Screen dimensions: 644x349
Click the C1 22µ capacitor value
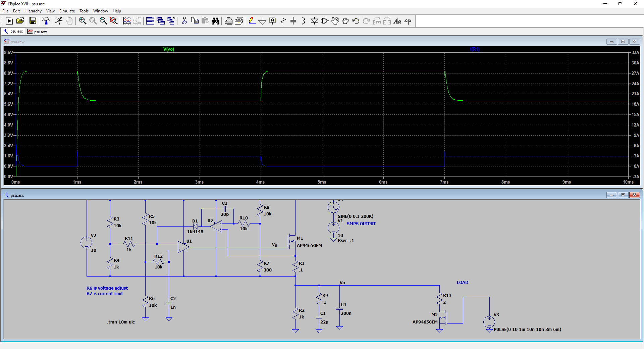tap(324, 322)
